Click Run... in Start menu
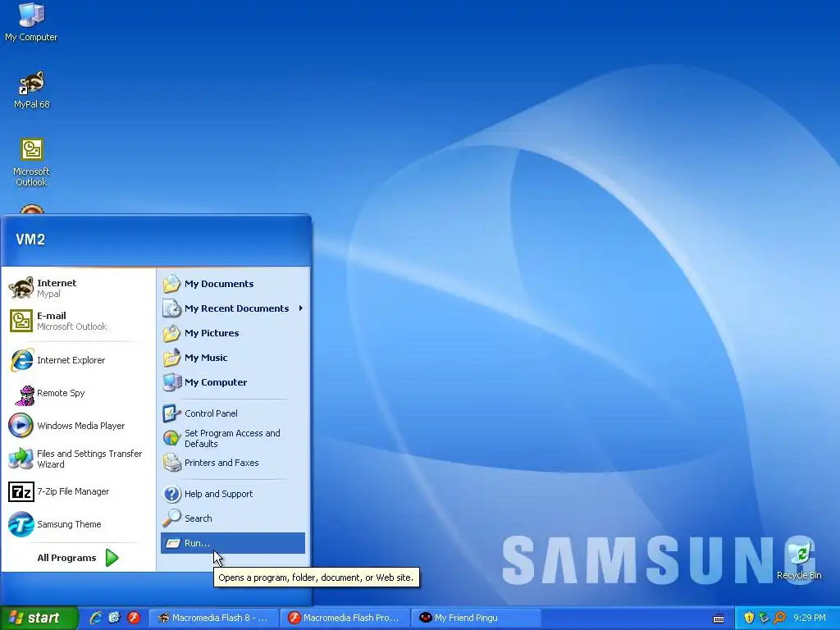 tap(233, 543)
